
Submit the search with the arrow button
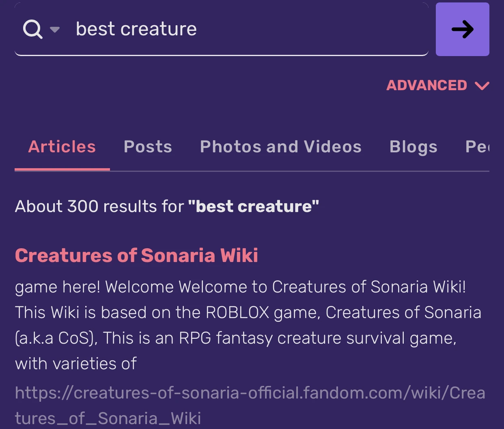point(462,29)
